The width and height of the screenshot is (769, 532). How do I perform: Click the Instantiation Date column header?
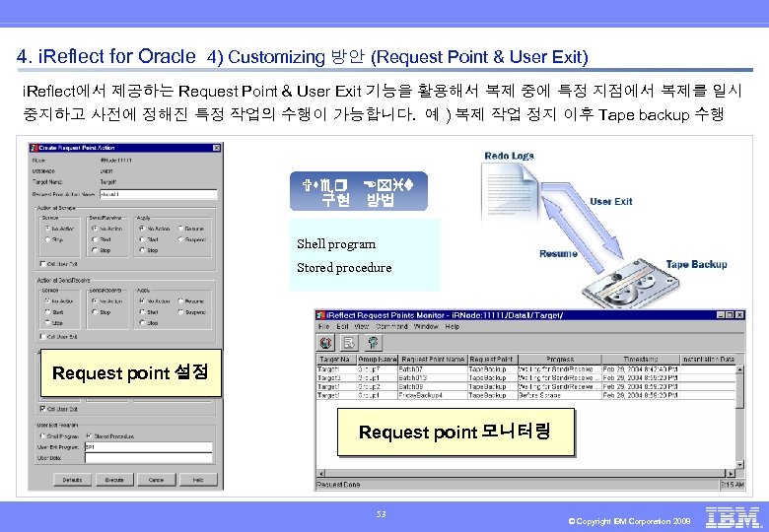click(708, 359)
